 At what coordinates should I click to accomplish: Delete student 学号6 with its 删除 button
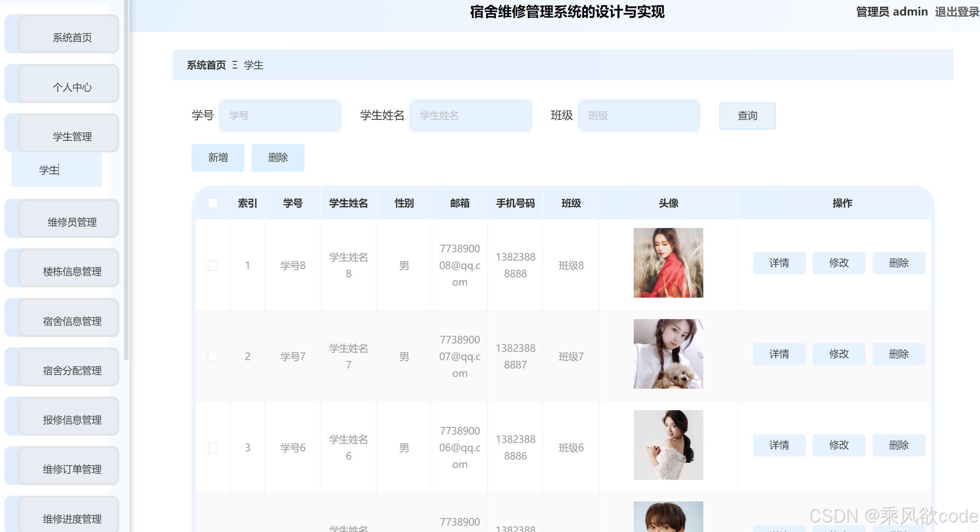(898, 445)
